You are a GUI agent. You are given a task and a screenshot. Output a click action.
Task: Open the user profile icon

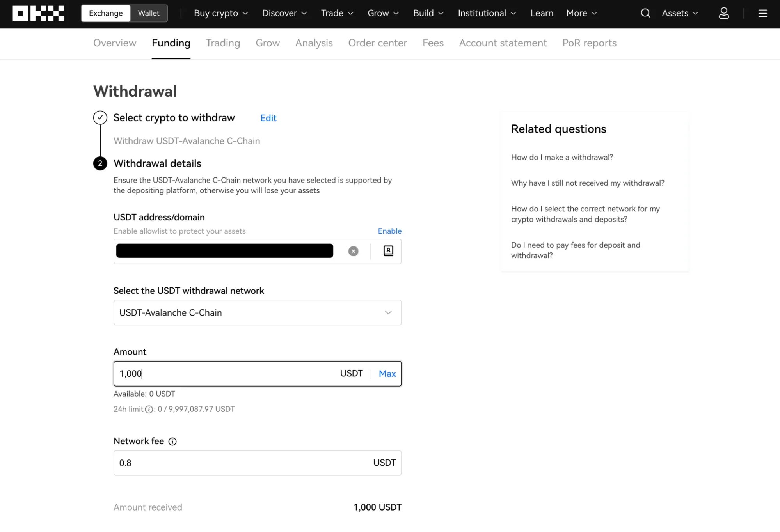pyautogui.click(x=724, y=13)
